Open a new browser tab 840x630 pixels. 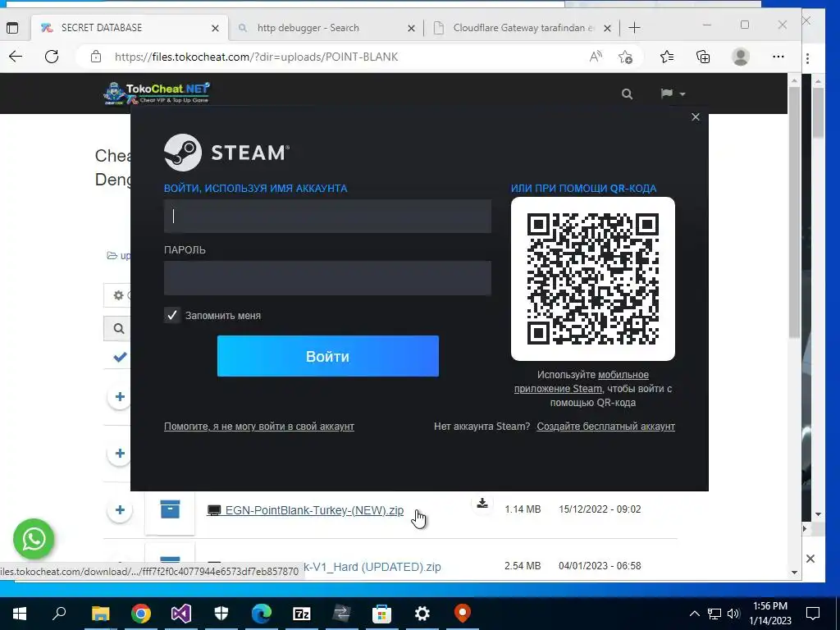coord(634,28)
